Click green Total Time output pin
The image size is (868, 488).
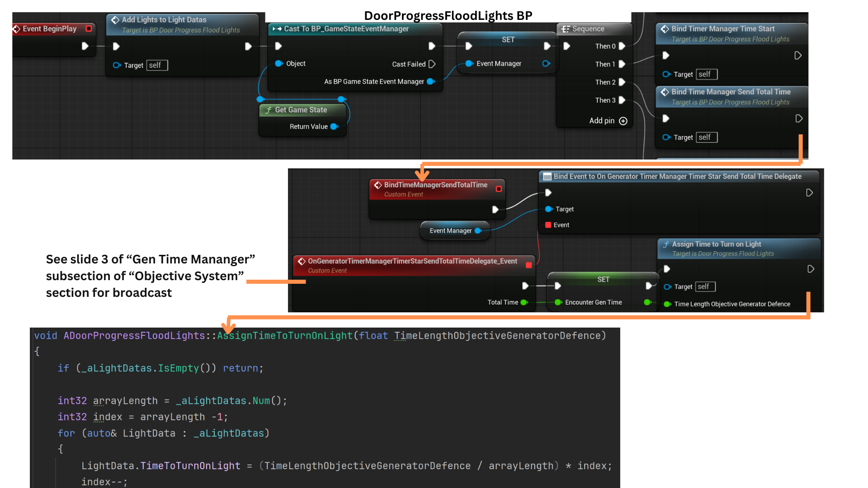tap(524, 302)
